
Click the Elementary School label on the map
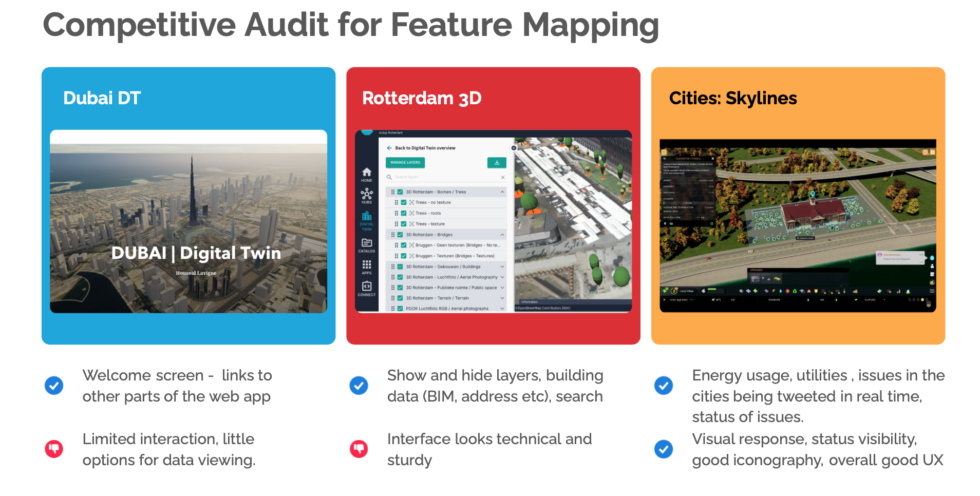coord(805,238)
